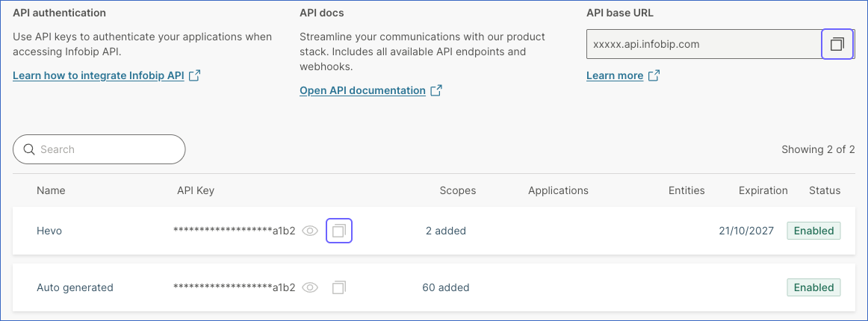868x321 pixels.
Task: Click the Hevo row Enabled status badge
Action: [813, 231]
